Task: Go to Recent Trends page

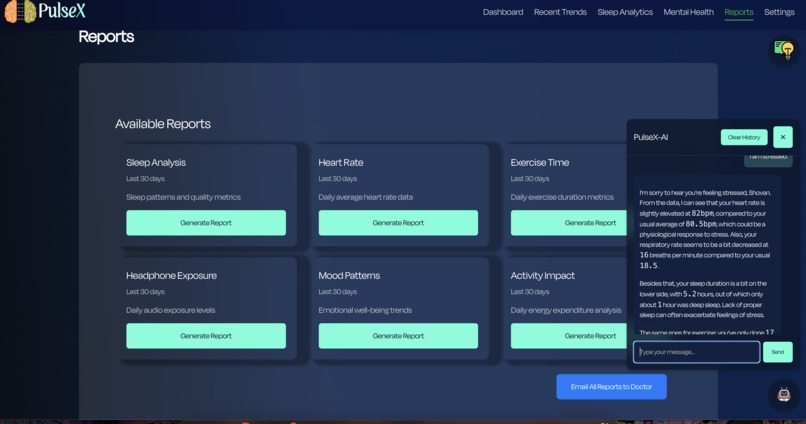Action: pyautogui.click(x=560, y=12)
